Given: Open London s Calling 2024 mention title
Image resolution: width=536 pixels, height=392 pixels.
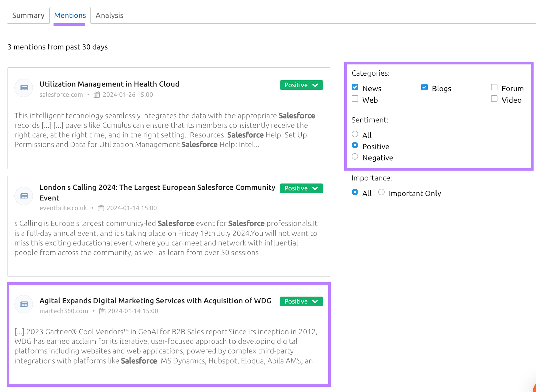Looking at the screenshot, I should (157, 193).
